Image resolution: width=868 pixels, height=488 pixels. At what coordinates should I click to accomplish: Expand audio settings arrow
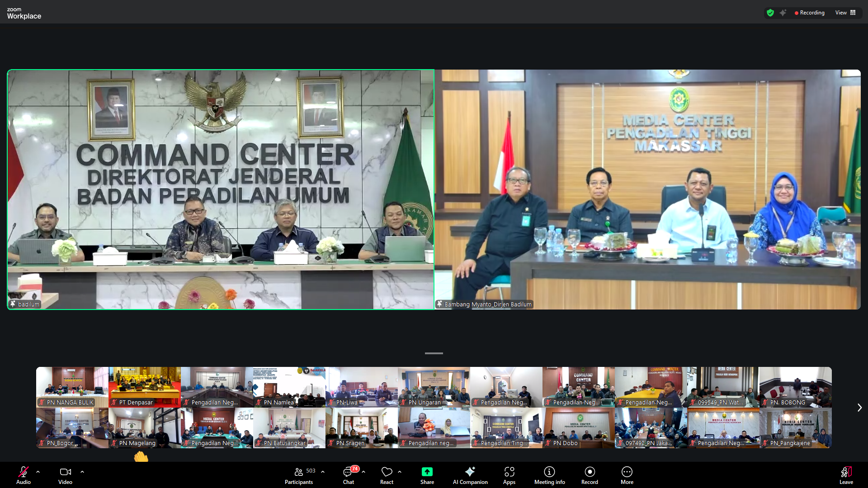(x=38, y=472)
